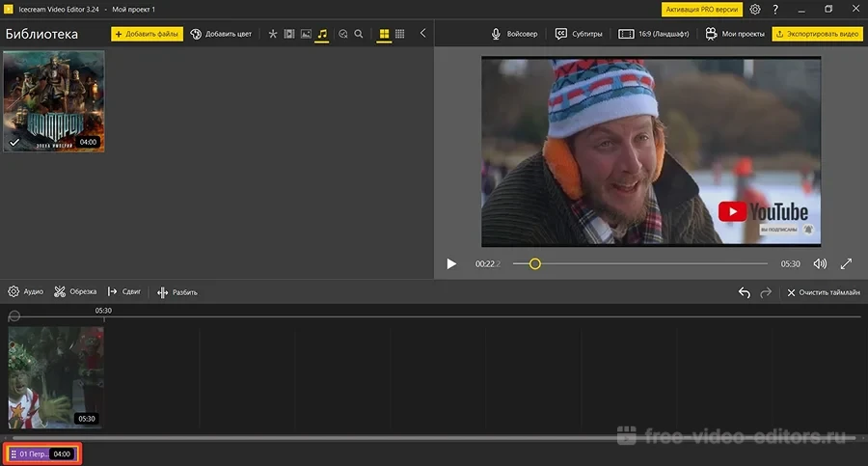Select the 01 Петр audio track clip
The height and width of the screenshot is (466, 868).
42,453
